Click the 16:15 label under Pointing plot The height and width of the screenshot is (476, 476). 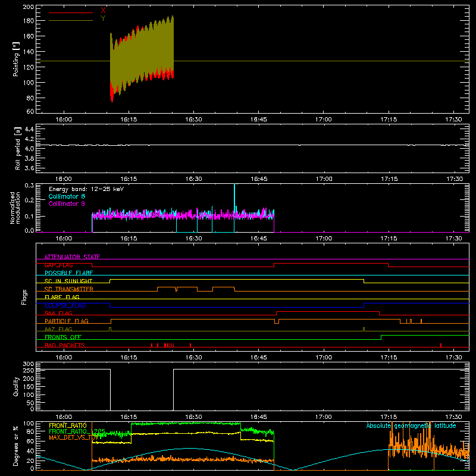coord(129,120)
